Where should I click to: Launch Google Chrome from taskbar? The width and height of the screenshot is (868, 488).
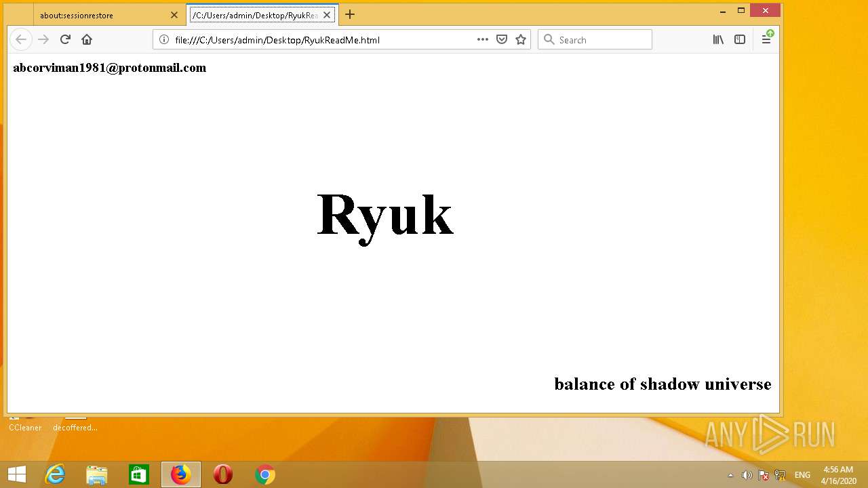[x=265, y=474]
